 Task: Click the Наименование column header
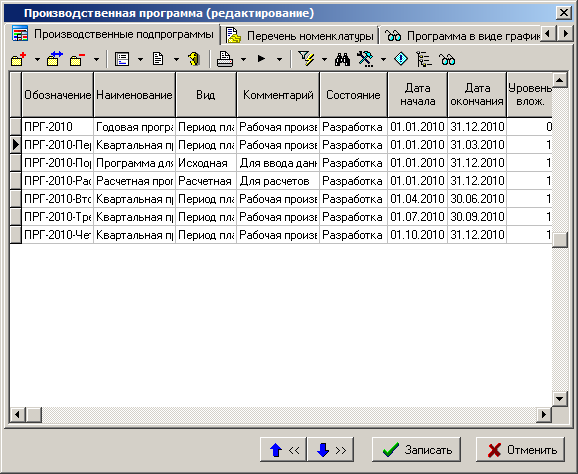[x=135, y=95]
